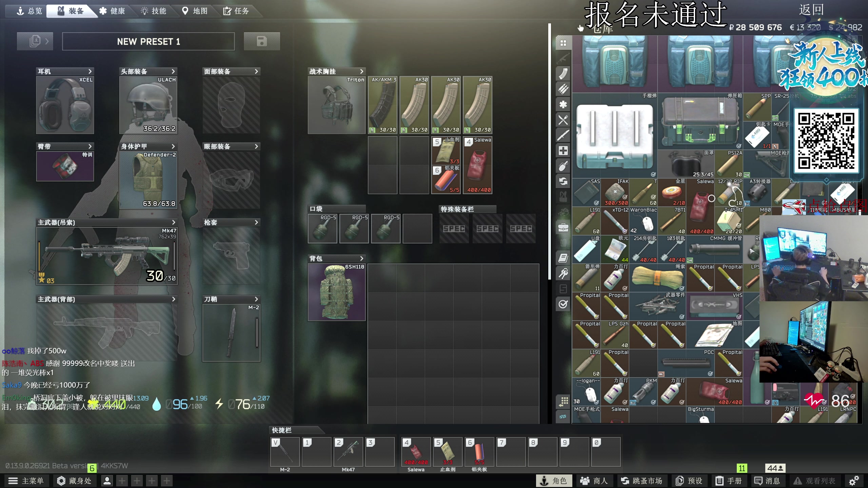Select quick bar slot 2 with Mk47
868x488 pixels.
[348, 452]
